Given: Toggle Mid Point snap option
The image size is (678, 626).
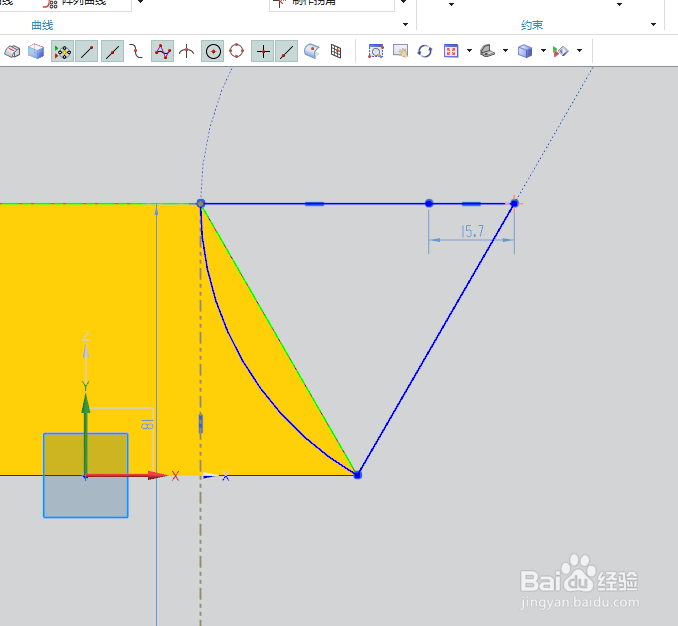Looking at the screenshot, I should tap(112, 51).
